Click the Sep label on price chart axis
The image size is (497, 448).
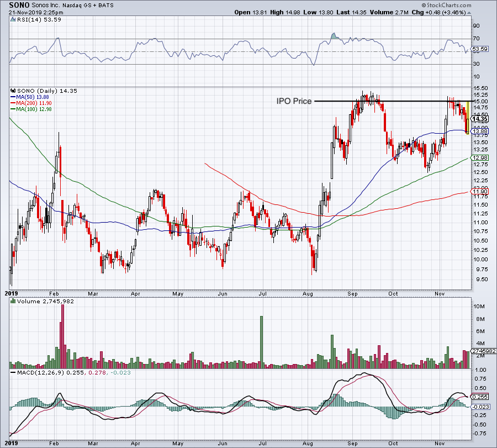pyautogui.click(x=352, y=293)
